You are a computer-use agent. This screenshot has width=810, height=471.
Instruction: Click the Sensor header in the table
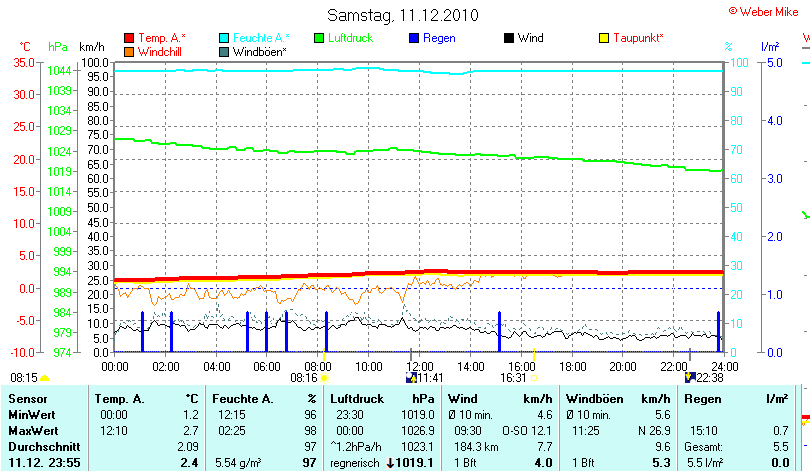[28, 399]
